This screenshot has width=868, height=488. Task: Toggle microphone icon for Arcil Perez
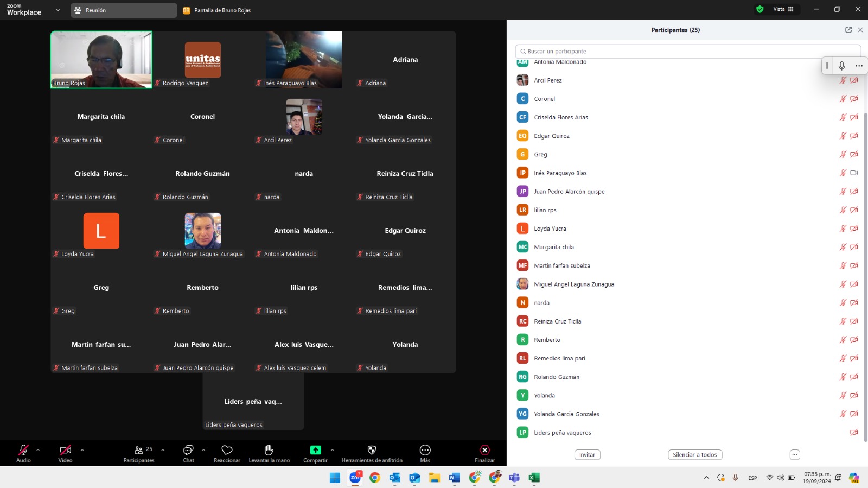(843, 80)
